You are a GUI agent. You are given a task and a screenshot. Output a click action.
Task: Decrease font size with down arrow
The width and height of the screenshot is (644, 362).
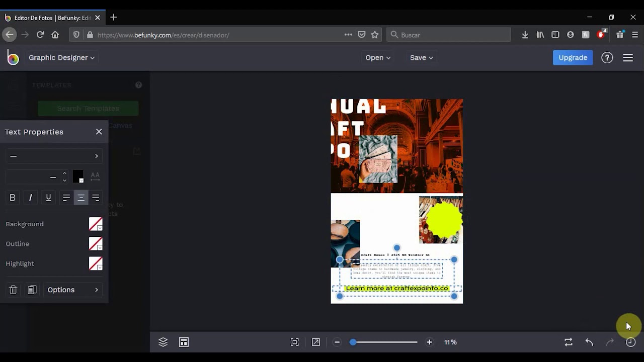(x=64, y=180)
